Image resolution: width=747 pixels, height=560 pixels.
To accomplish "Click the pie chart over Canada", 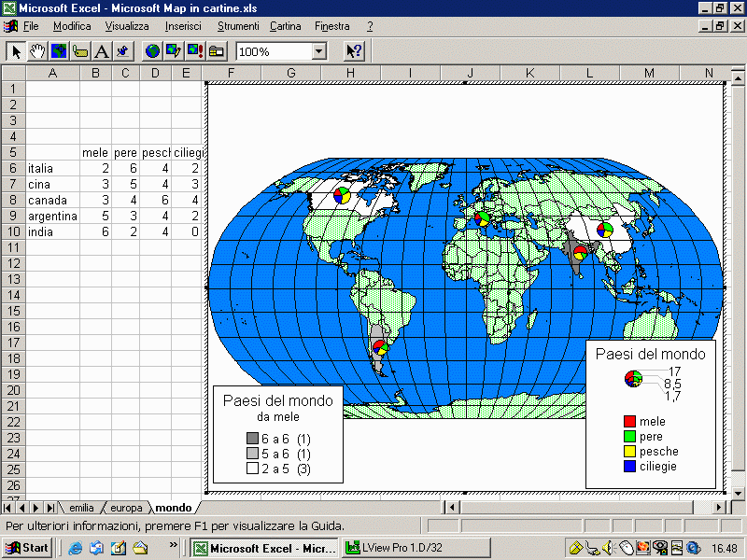I will pyautogui.click(x=343, y=196).
